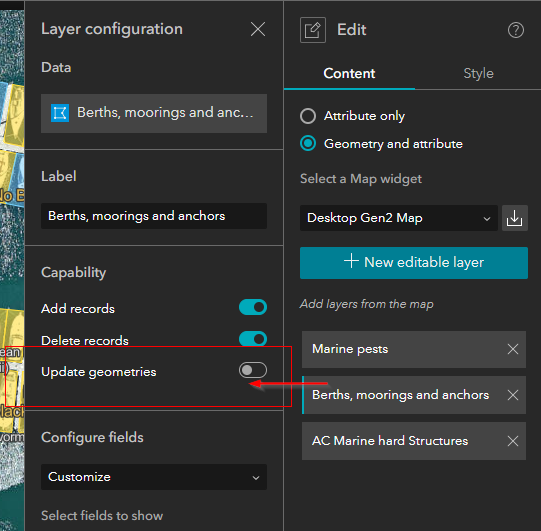The height and width of the screenshot is (531, 541).
Task: Select the Attribute only radio option
Action: (308, 116)
